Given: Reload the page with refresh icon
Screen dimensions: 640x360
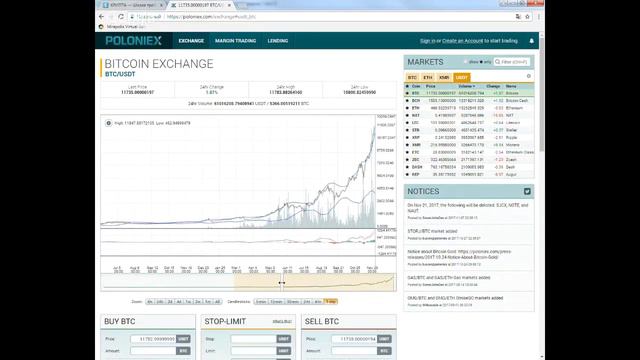Looking at the screenshot, I should point(121,17).
